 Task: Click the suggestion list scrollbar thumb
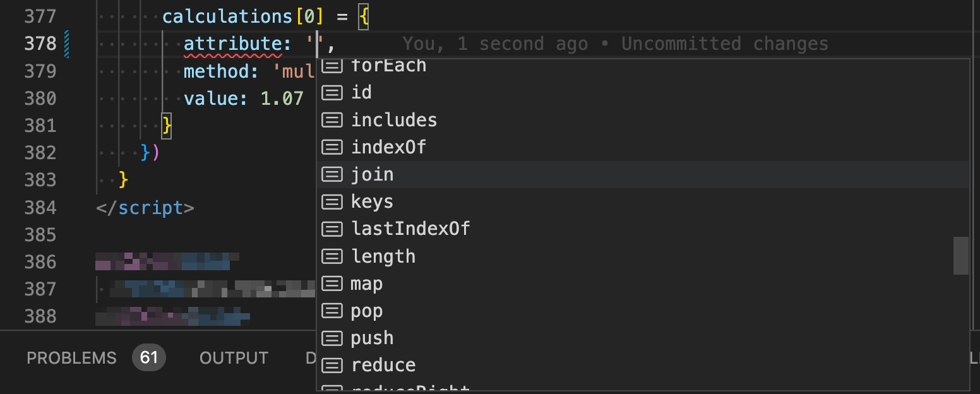tap(960, 256)
